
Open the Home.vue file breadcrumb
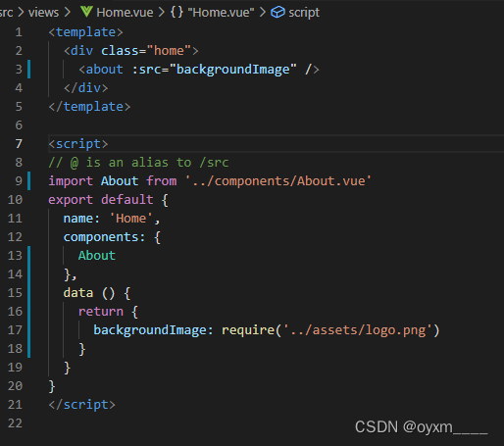point(125,13)
